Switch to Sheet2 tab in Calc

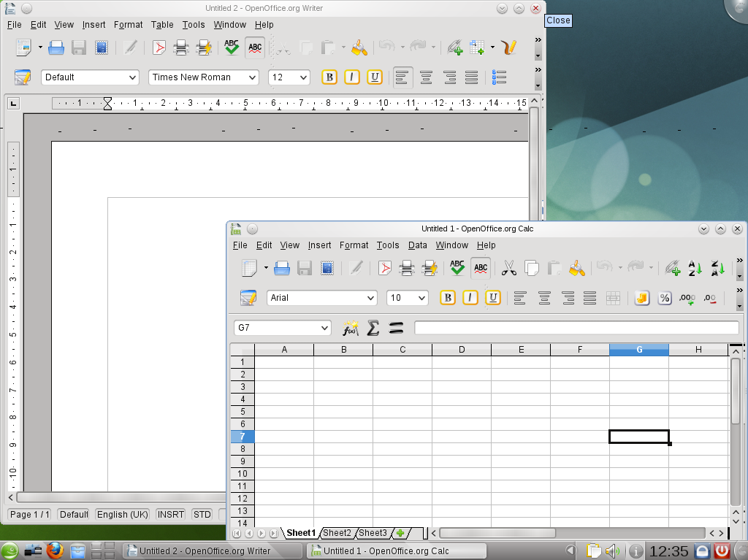337,533
